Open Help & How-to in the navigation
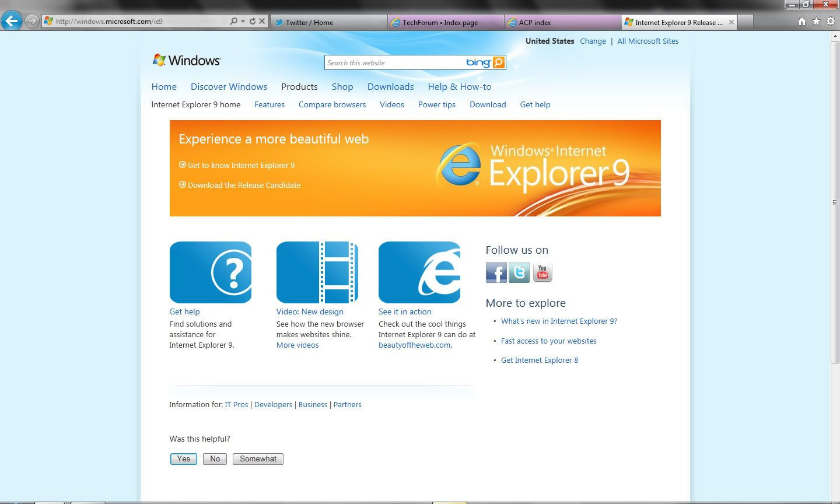Image resolution: width=840 pixels, height=504 pixels. (x=460, y=86)
